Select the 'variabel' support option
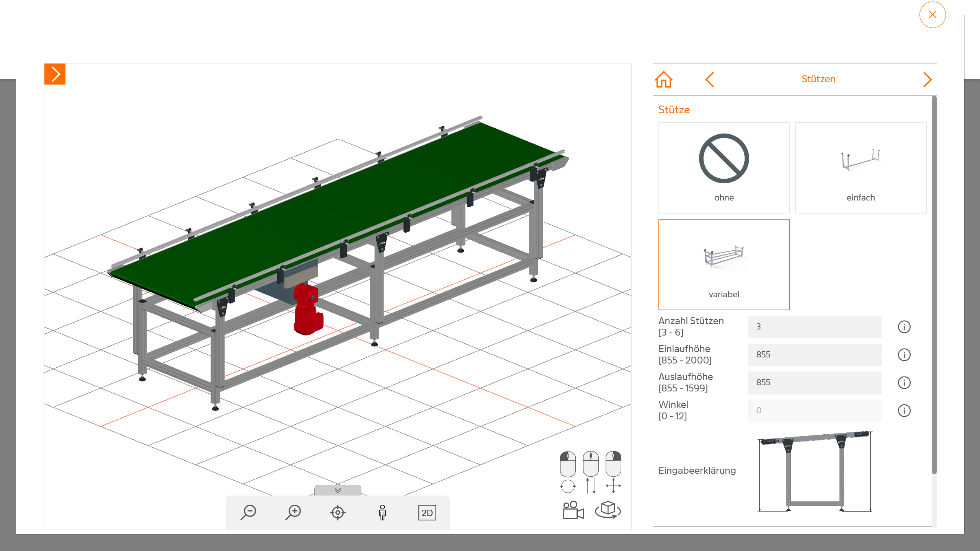Image resolution: width=980 pixels, height=551 pixels. point(724,264)
